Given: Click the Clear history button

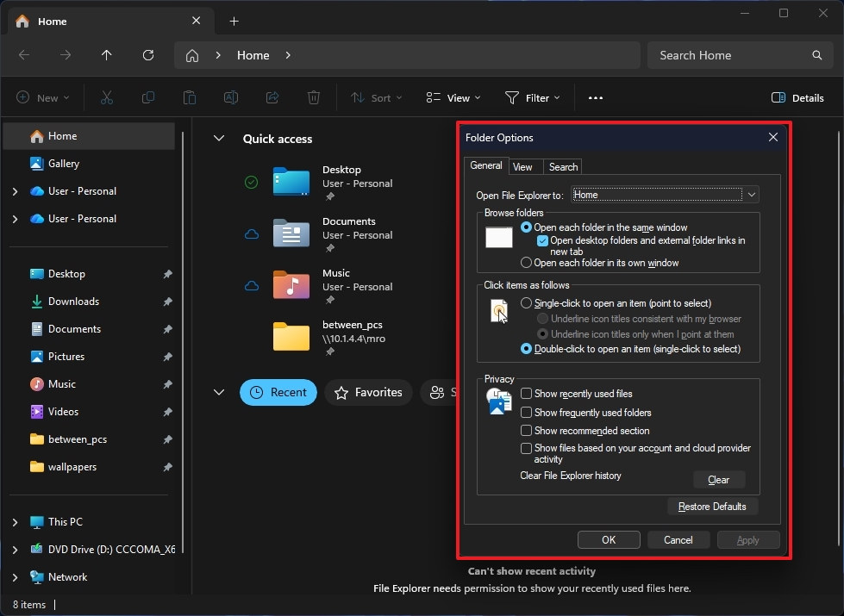Looking at the screenshot, I should click(x=719, y=479).
